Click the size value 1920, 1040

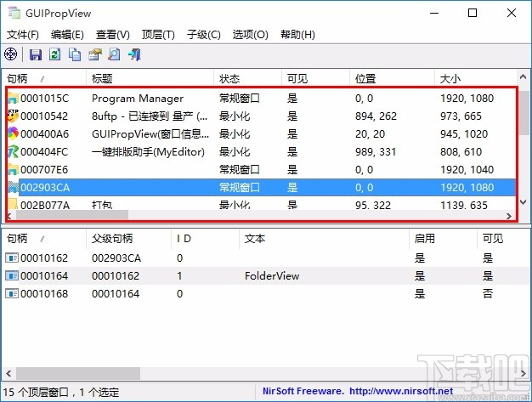pos(467,170)
